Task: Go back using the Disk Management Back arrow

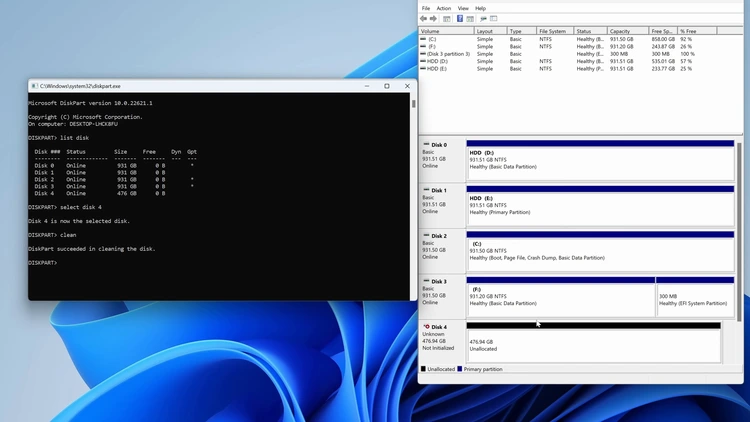Action: [423, 19]
